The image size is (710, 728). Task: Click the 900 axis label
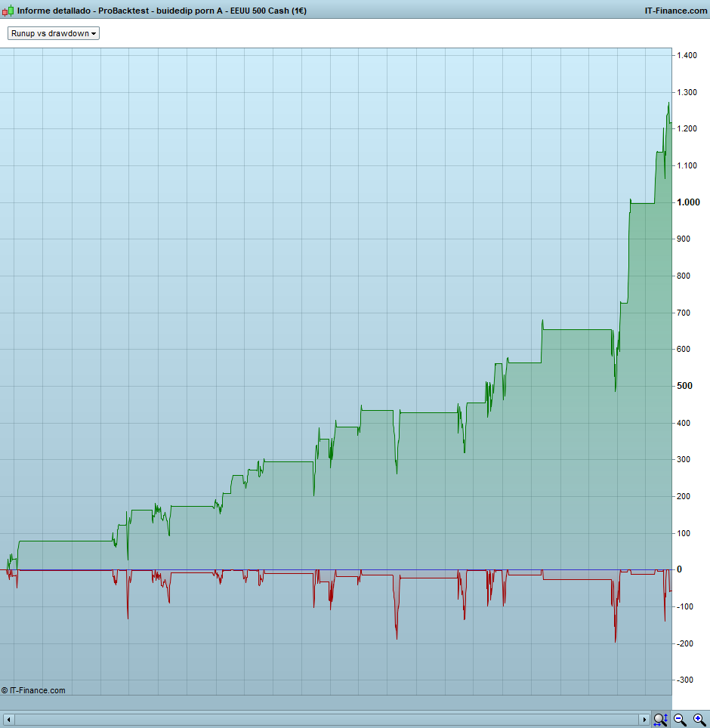click(684, 239)
